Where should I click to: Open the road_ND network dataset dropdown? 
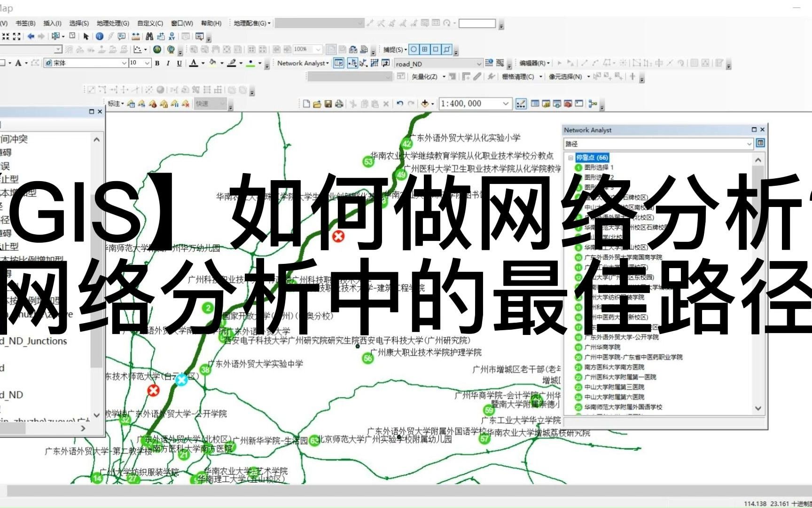[x=479, y=63]
